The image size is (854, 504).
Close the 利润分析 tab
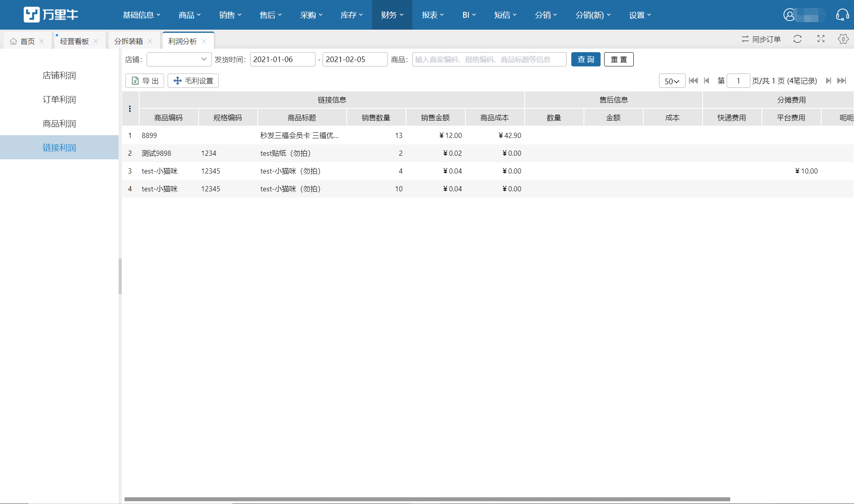pyautogui.click(x=204, y=41)
